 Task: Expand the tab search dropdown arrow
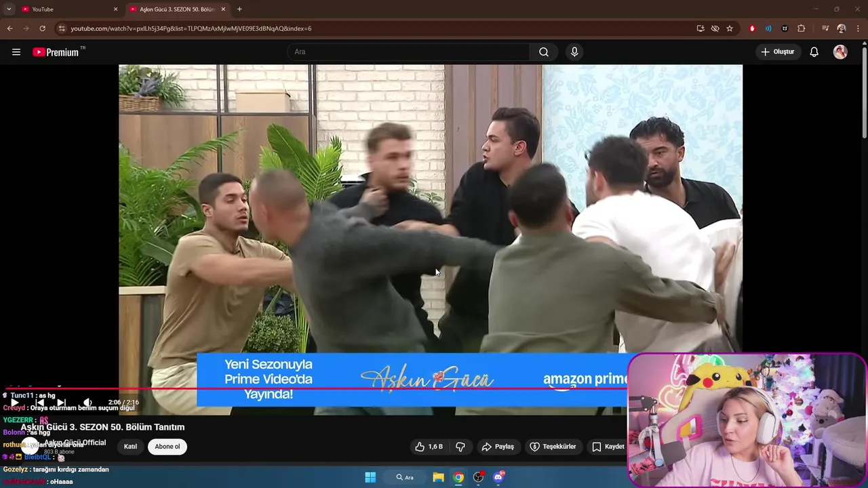click(9, 9)
